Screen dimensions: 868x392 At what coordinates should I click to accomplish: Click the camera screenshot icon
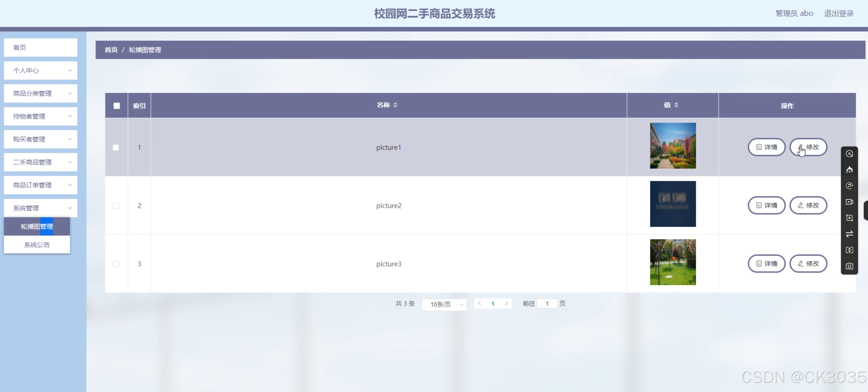tap(849, 266)
